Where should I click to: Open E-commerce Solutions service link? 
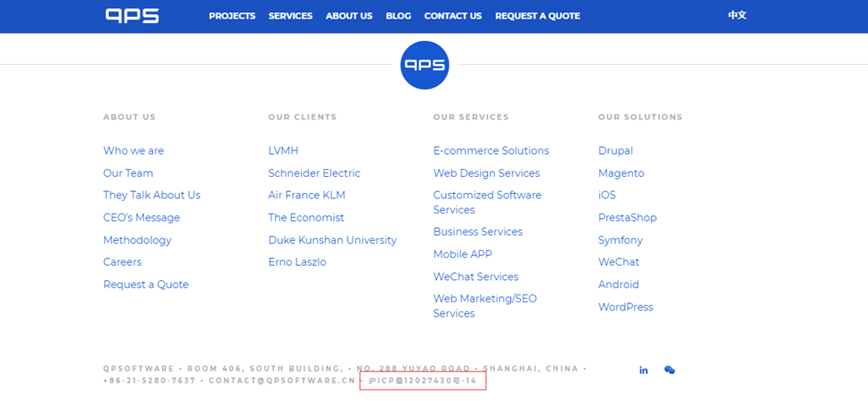point(491,151)
